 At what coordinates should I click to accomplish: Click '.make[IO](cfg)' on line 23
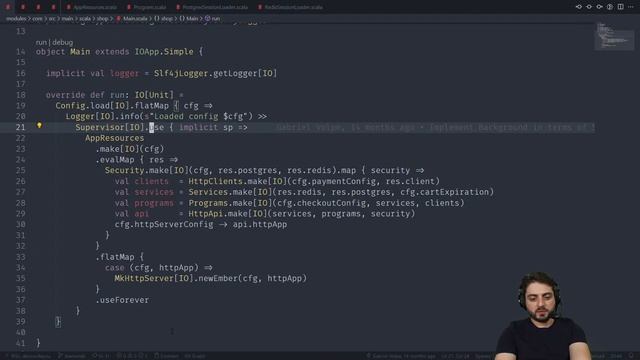pyautogui.click(x=129, y=149)
